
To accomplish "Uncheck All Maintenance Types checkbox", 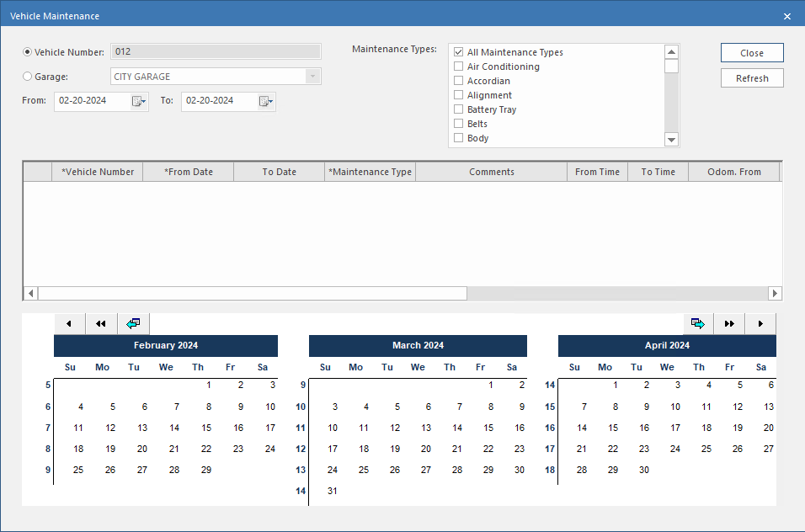I will 459,52.
